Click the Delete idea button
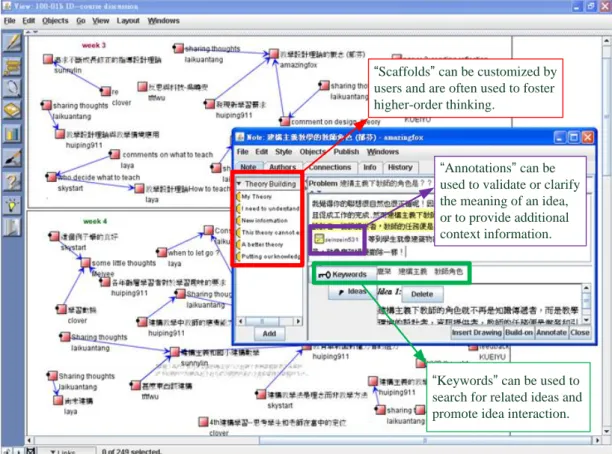Screen dimensions: 612x454 (422, 294)
